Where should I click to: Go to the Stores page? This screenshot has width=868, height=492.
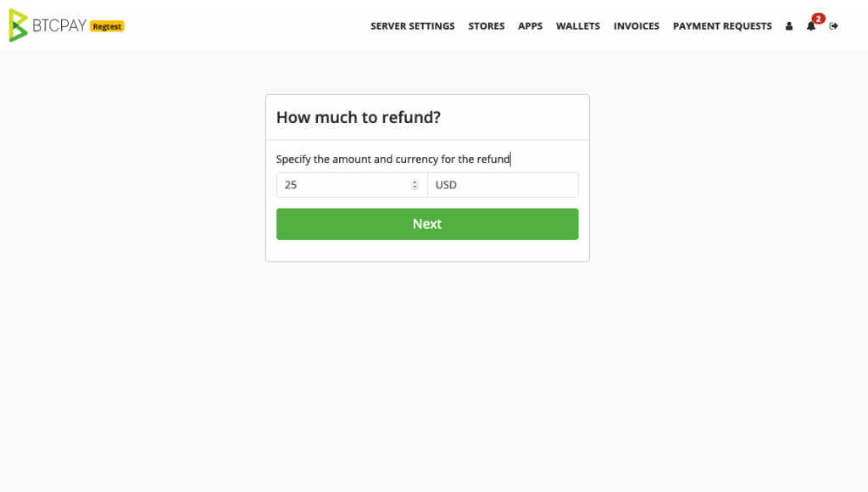pyautogui.click(x=486, y=26)
